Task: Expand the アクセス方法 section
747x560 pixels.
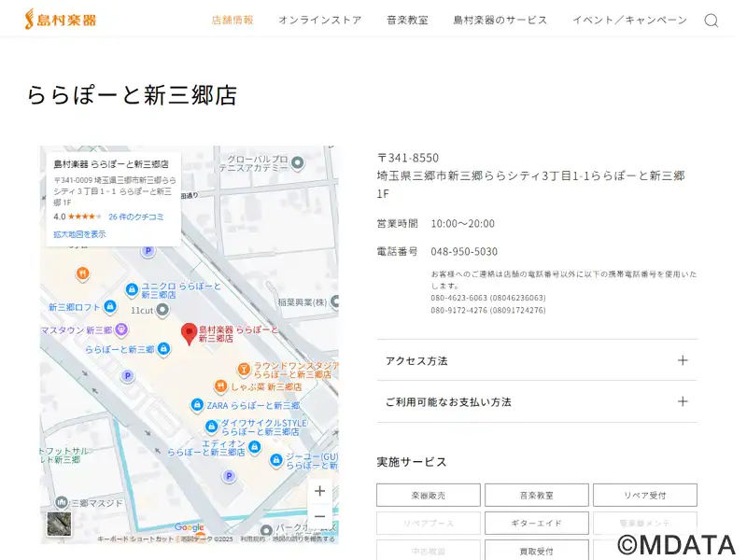Action: click(x=537, y=360)
